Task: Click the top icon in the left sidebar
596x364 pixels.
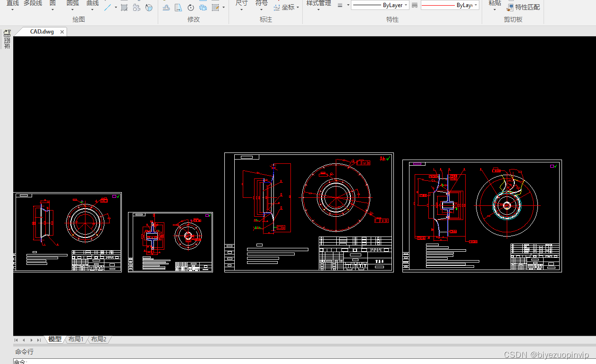Action: [x=7, y=33]
